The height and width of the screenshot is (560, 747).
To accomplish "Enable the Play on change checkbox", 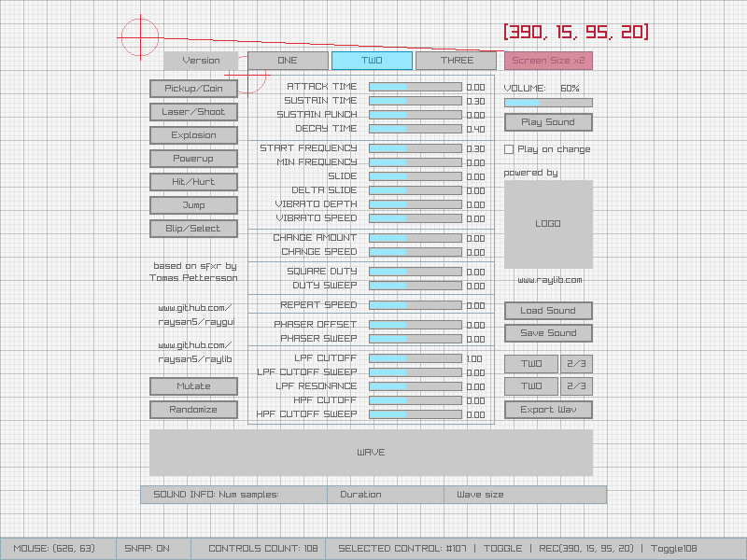I will click(x=509, y=149).
